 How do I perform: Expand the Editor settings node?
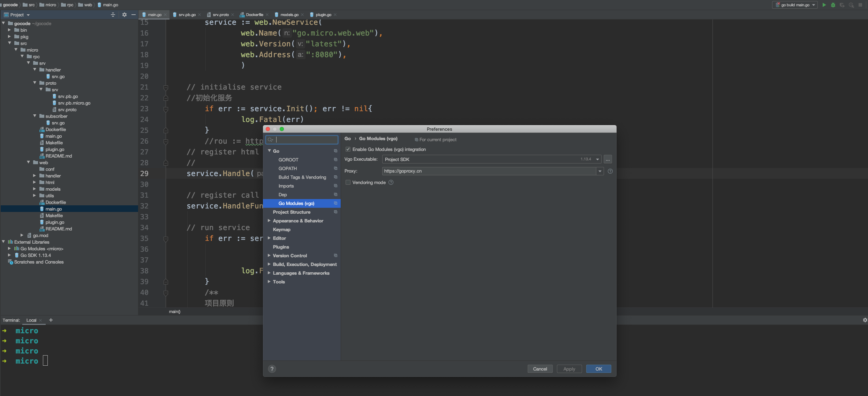(x=269, y=238)
